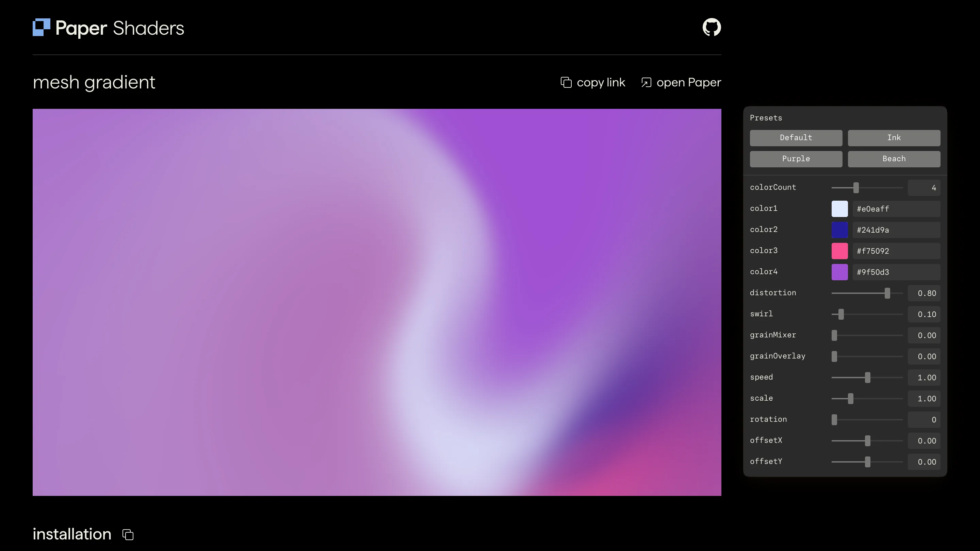The width and height of the screenshot is (980, 551).
Task: Click the grainMixer slider handle
Action: coord(834,335)
